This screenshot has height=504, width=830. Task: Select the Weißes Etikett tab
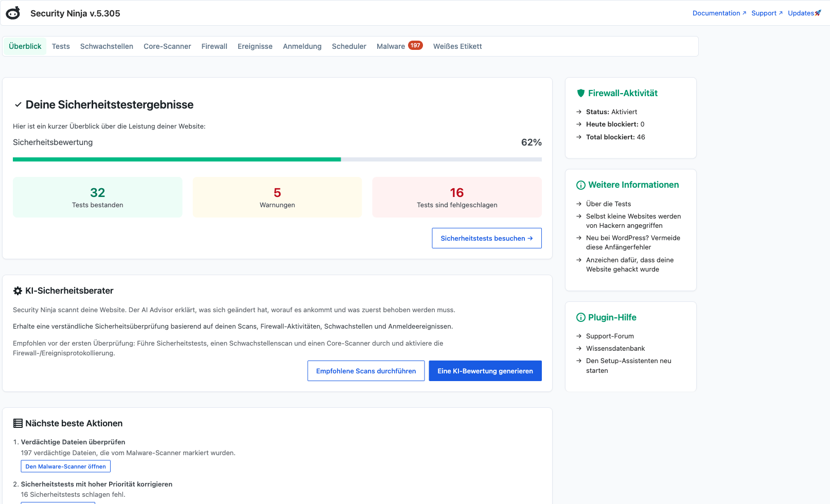coord(457,46)
